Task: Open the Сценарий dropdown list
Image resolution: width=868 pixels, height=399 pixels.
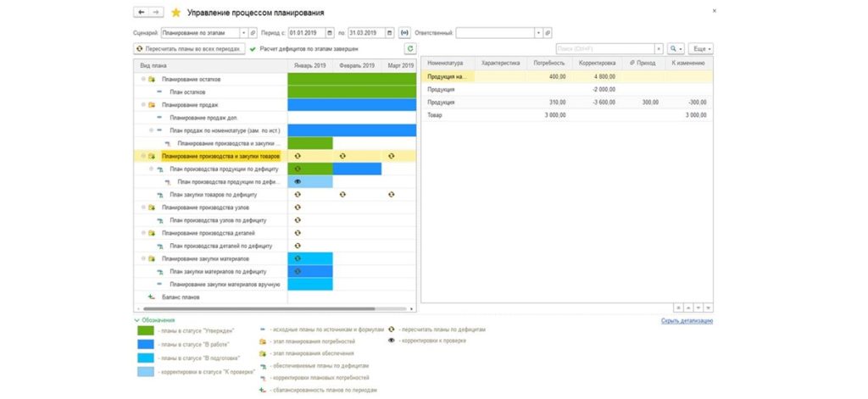Action: coord(243,33)
